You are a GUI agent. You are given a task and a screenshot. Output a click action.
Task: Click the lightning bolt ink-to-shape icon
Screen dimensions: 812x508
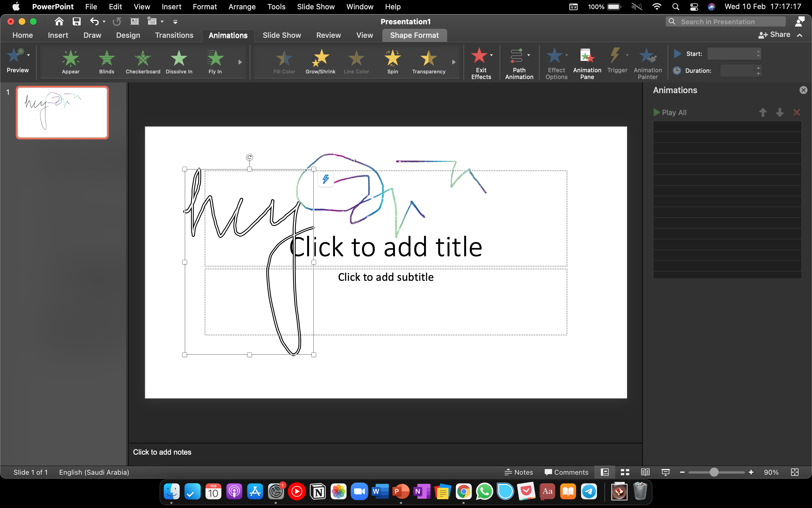[325, 179]
